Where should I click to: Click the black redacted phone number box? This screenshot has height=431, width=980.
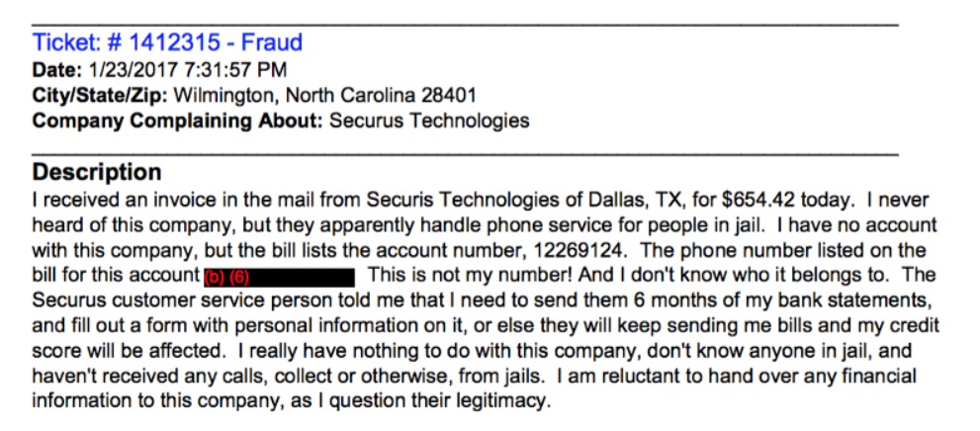click(280, 278)
